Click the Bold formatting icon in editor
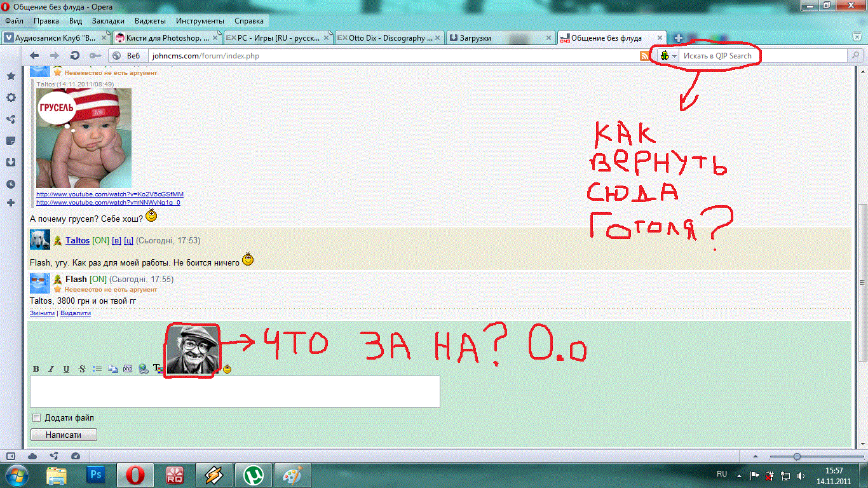Screen dimensions: 868x488 [36, 369]
